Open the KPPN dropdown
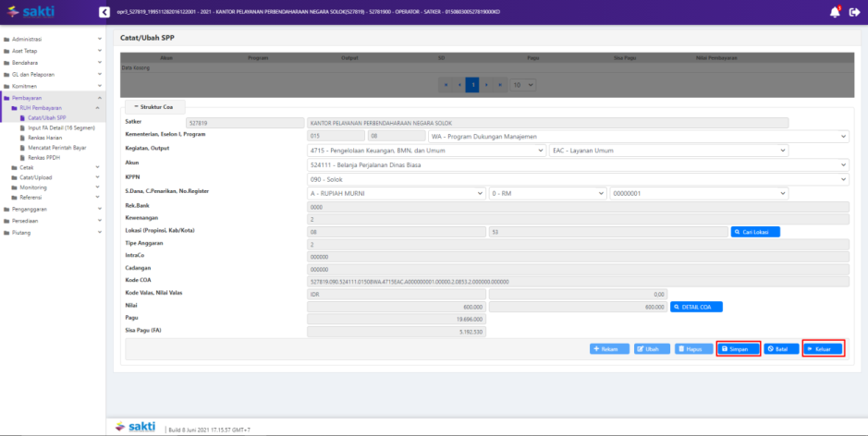 [578, 179]
